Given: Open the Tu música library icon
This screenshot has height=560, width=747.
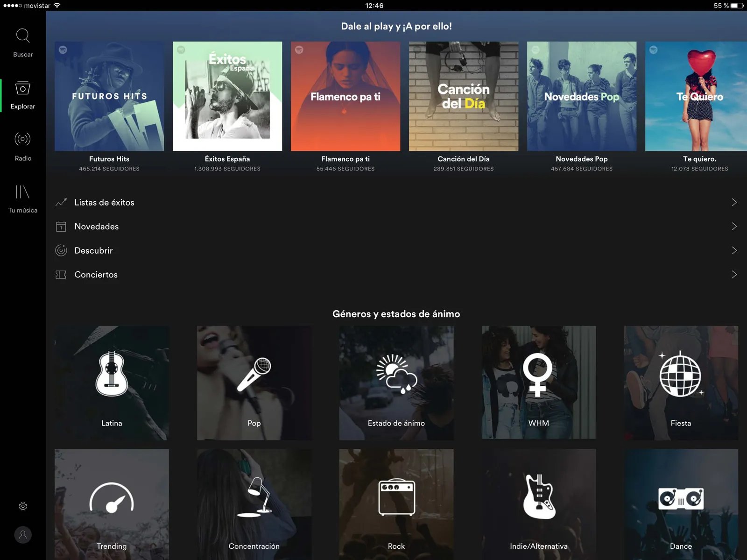Looking at the screenshot, I should (x=23, y=191).
